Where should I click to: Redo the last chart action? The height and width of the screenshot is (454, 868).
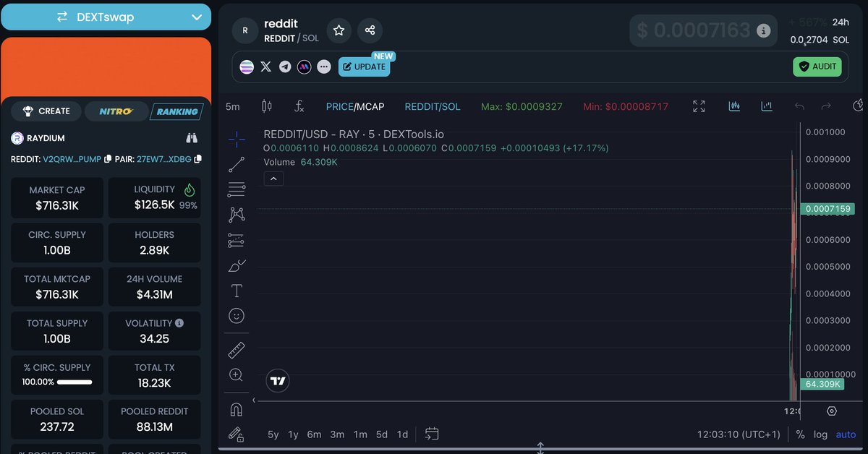tap(826, 106)
